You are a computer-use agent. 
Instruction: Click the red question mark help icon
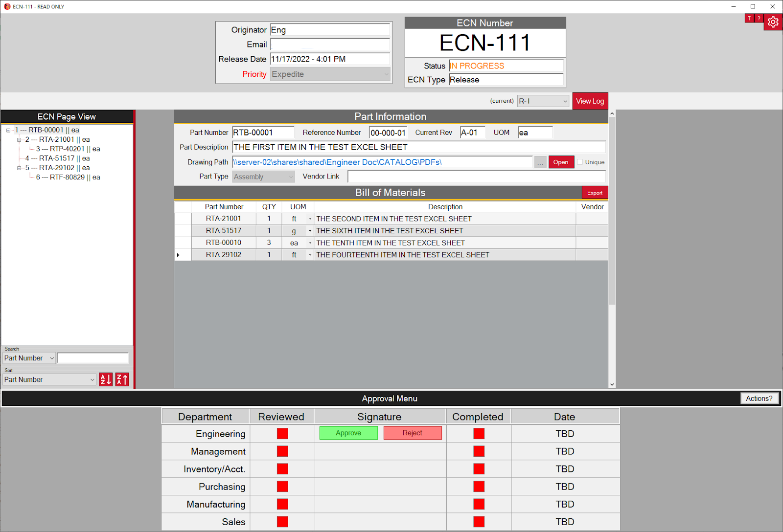tap(759, 18)
